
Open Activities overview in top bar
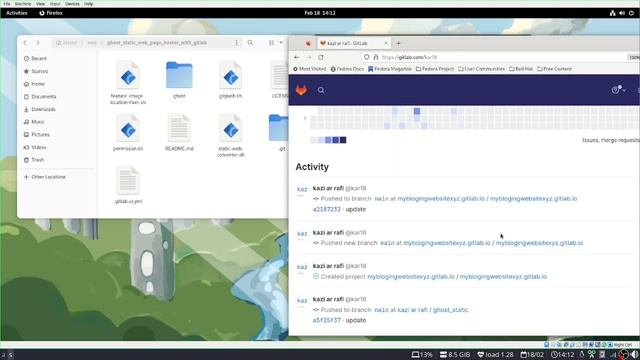click(x=16, y=13)
